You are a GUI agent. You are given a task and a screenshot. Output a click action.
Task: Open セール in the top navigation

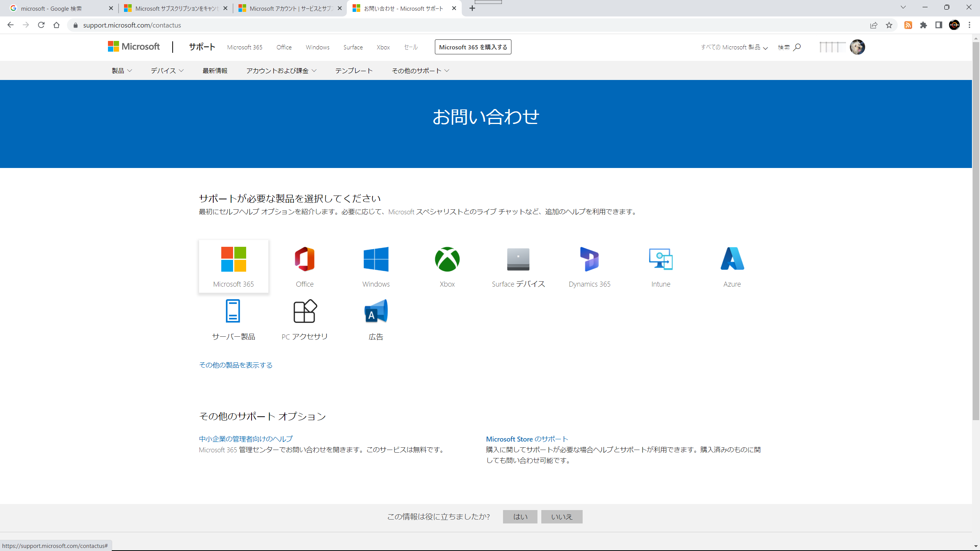(x=411, y=47)
